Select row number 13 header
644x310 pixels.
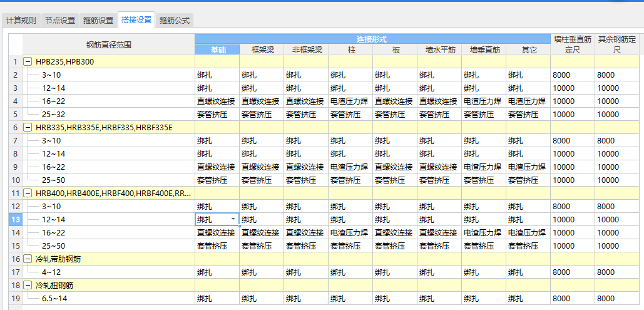[16, 220]
